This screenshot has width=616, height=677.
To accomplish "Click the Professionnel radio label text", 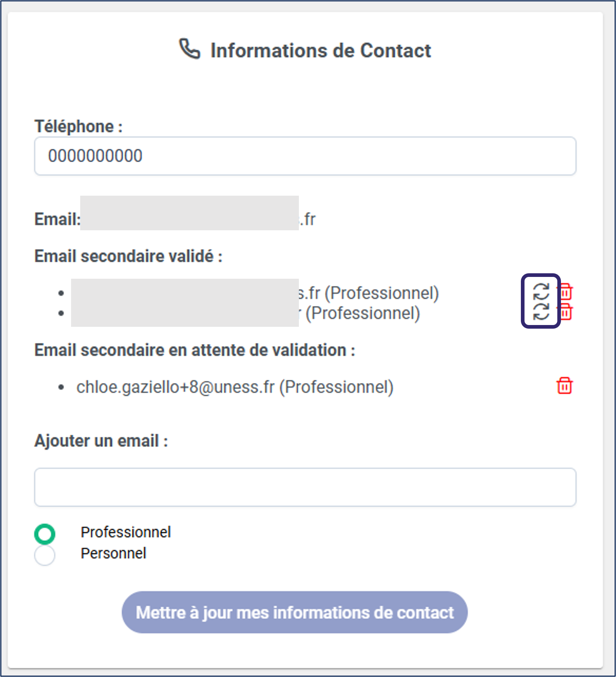I will (x=126, y=532).
